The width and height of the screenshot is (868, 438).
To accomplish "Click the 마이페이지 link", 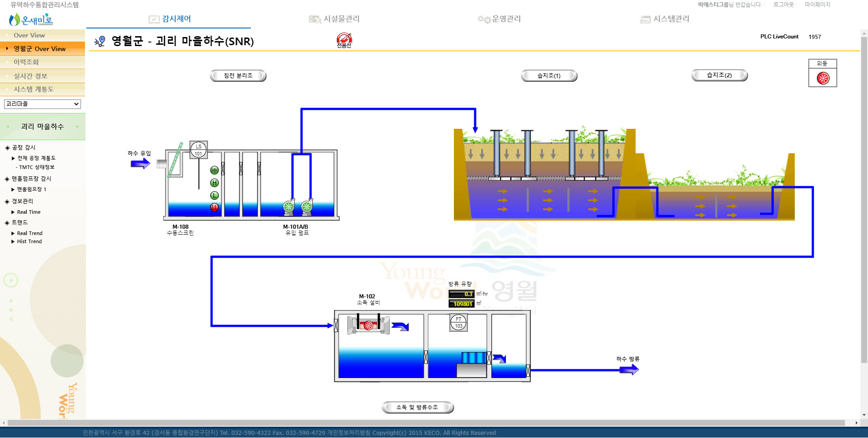I will click(x=817, y=5).
